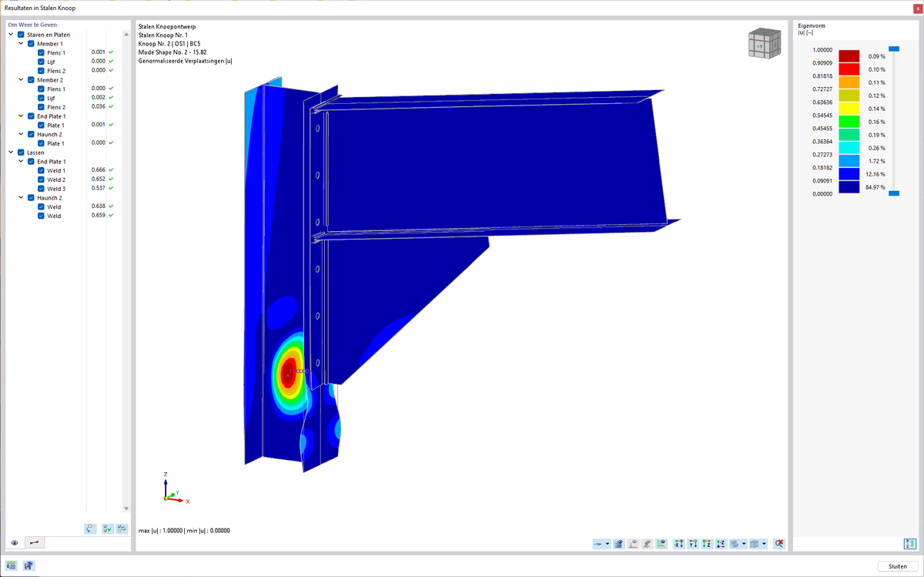Open the decimal places settings icon bottom left
Image resolution: width=924 pixels, height=577 pixels.
click(12, 565)
